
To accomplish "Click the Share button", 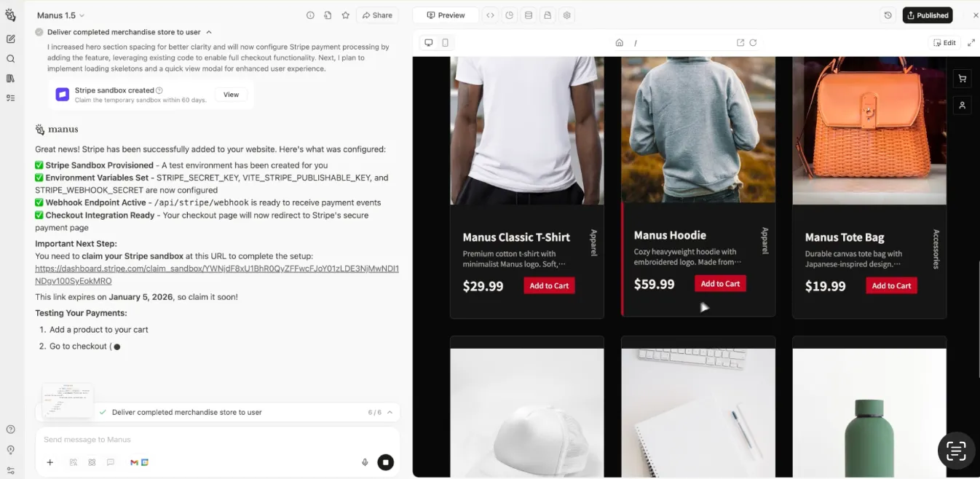I will (376, 15).
